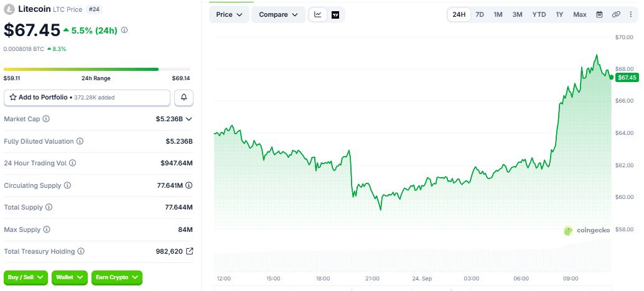This screenshot has width=644, height=291.
Task: Open the Price dropdown
Action: point(229,15)
